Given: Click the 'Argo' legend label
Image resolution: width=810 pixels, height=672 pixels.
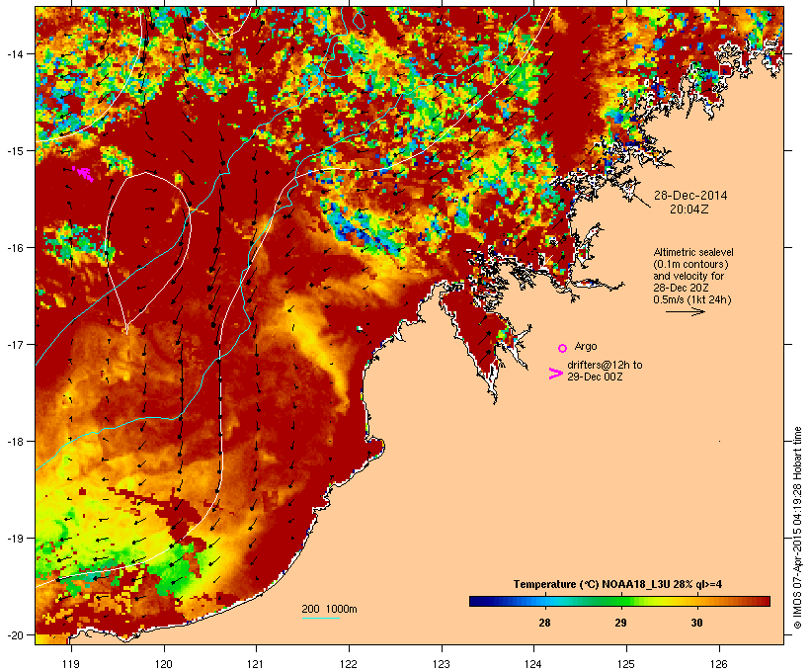Looking at the screenshot, I should click(586, 346).
